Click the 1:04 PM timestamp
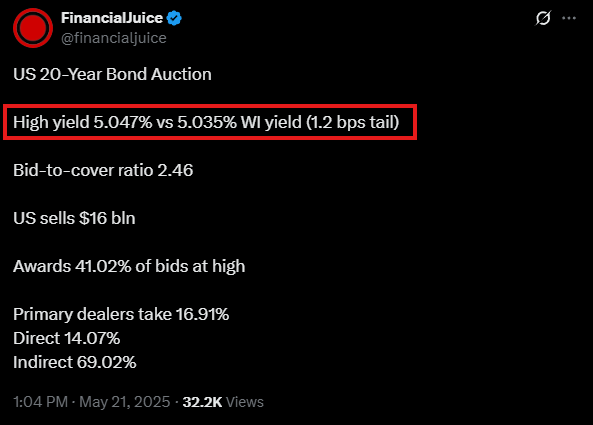The width and height of the screenshot is (593, 425). (40, 402)
